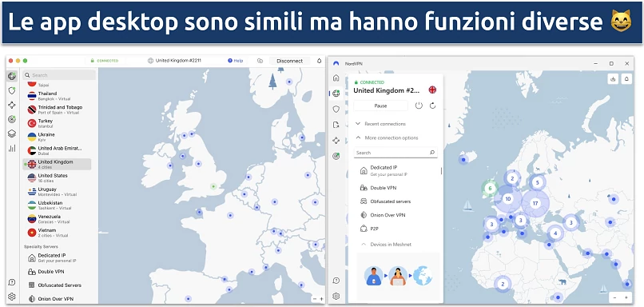Open settings gear in Mac app sidebar
The image size is (644, 307).
(x=12, y=297)
